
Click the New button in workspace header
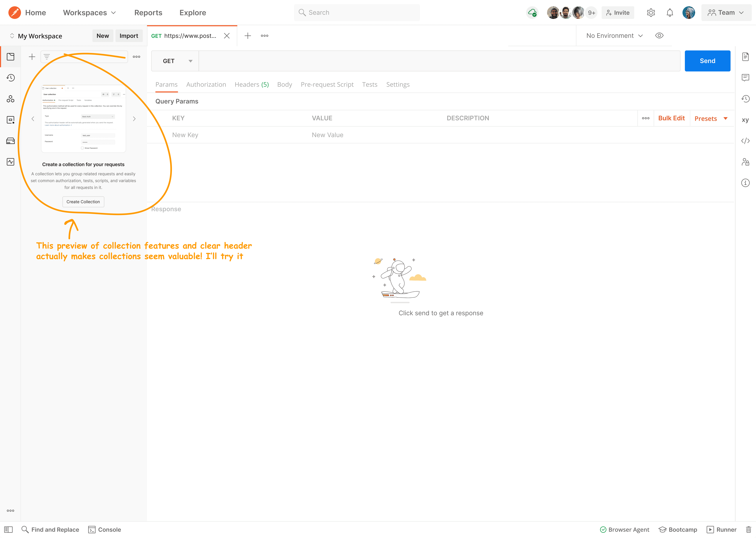coord(103,36)
